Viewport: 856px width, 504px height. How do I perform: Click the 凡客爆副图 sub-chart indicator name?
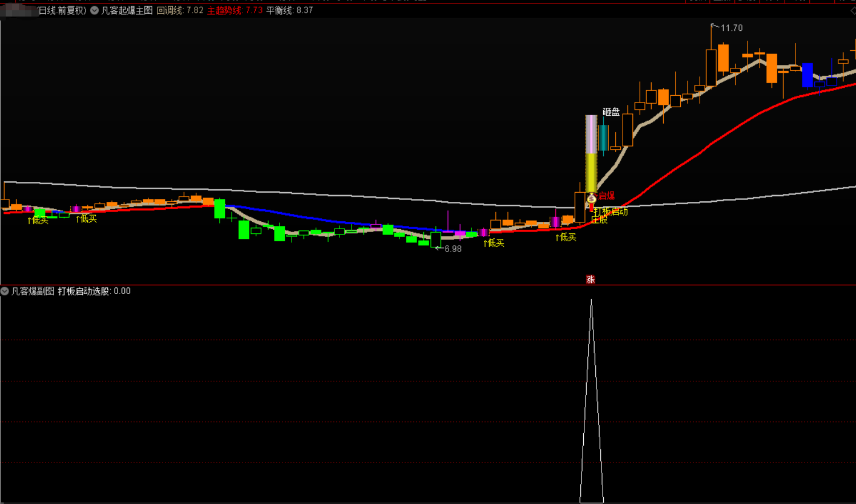33,291
